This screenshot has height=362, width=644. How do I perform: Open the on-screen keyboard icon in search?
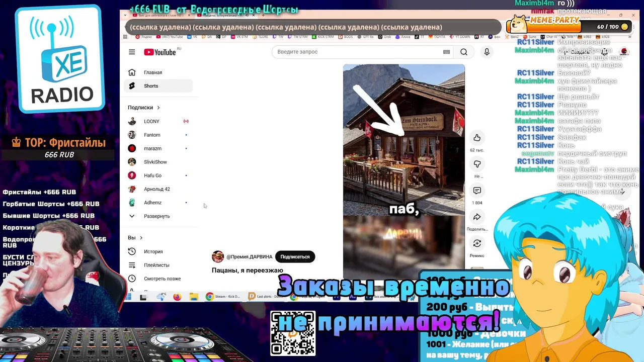click(446, 52)
